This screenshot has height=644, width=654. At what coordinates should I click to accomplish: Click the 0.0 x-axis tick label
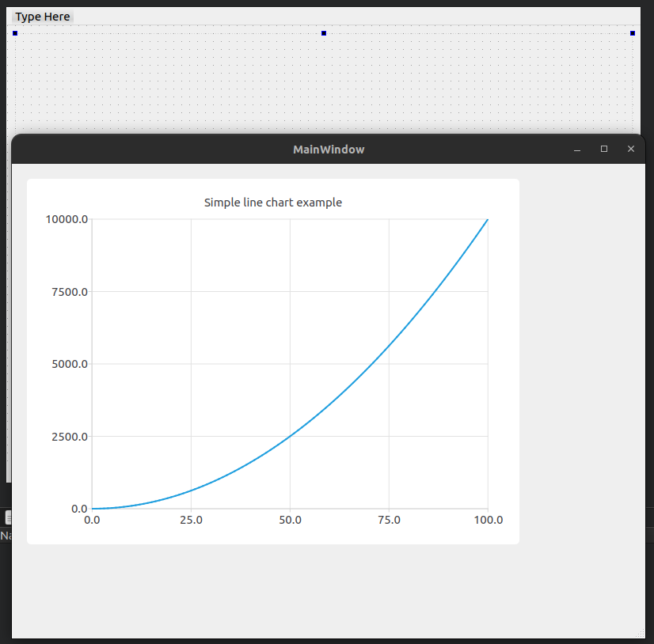pos(92,520)
